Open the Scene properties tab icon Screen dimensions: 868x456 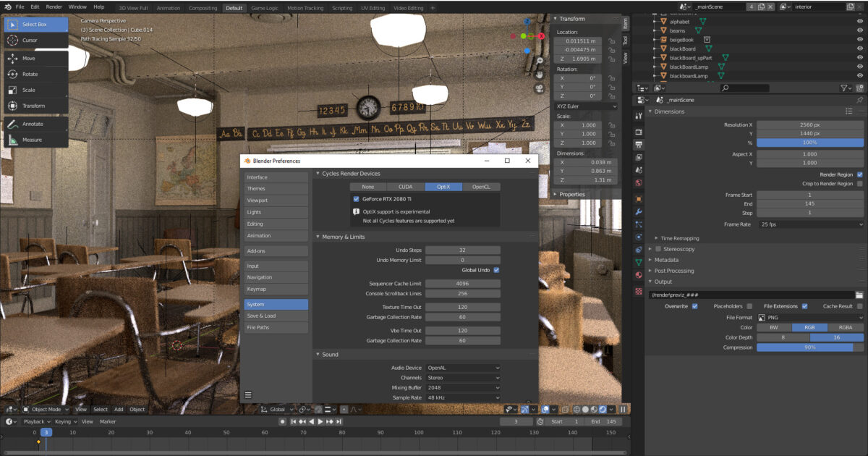pos(639,169)
